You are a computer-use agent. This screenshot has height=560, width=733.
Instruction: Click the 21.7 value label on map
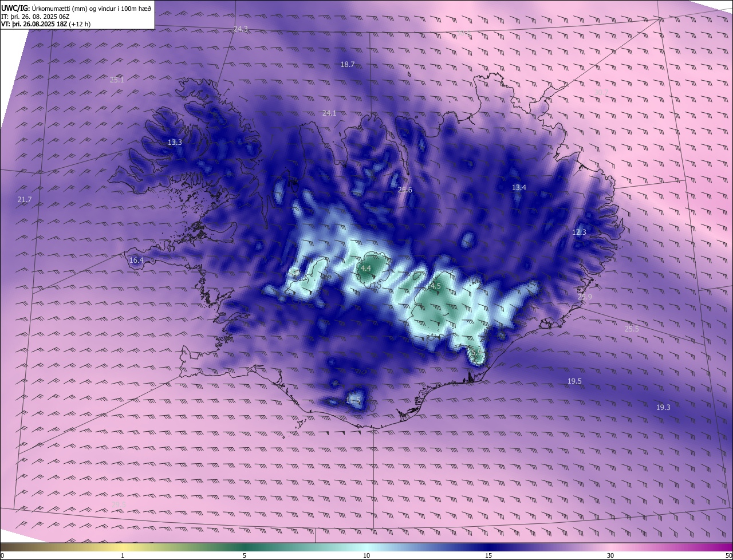click(25, 200)
